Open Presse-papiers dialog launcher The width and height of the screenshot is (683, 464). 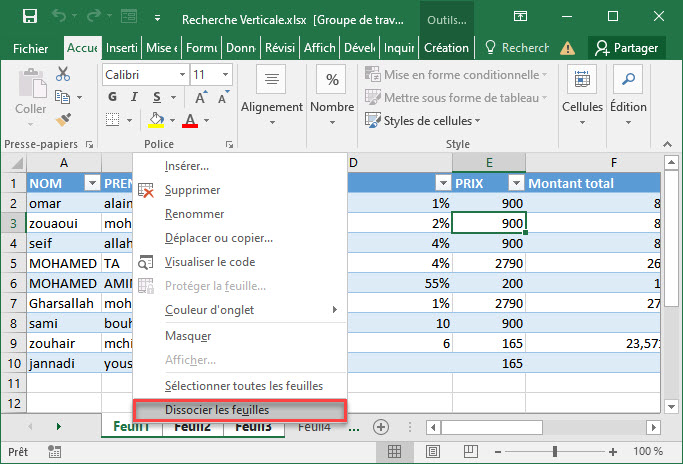tap(89, 145)
